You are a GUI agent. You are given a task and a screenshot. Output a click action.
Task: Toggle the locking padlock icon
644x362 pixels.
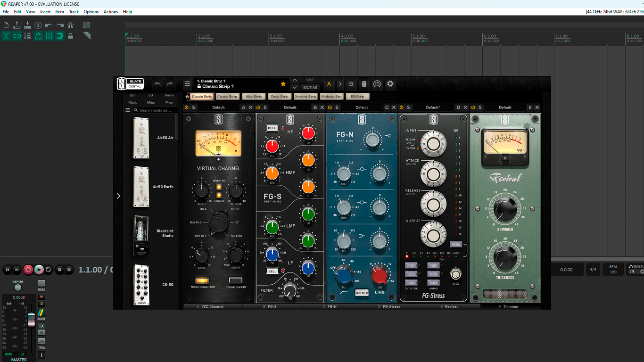[x=71, y=36]
